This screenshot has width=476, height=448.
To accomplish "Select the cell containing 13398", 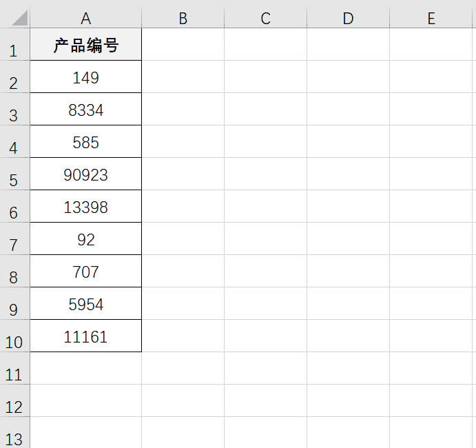I will (86, 206).
